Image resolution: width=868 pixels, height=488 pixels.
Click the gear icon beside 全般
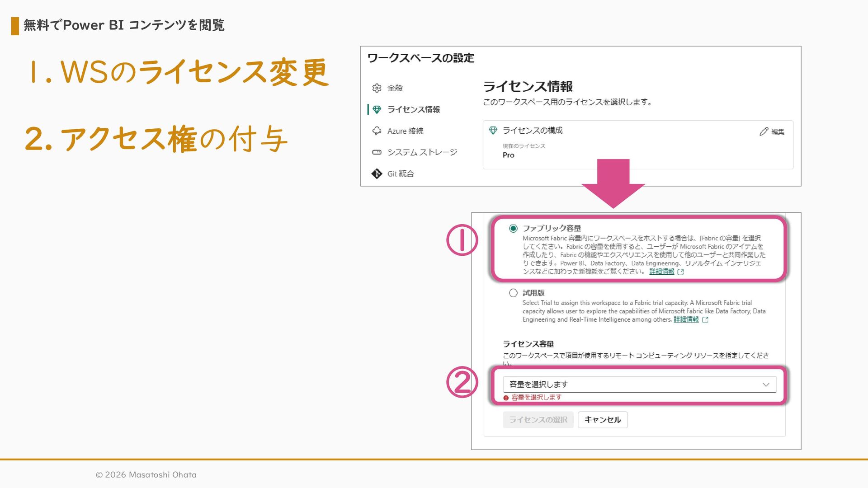pos(377,88)
